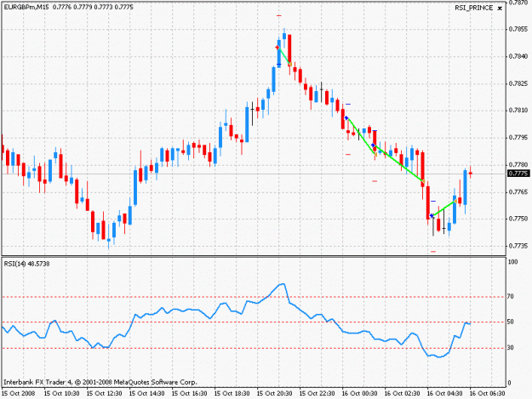Click the RSI level 70 label
The height and width of the screenshot is (399, 532).
(510, 296)
